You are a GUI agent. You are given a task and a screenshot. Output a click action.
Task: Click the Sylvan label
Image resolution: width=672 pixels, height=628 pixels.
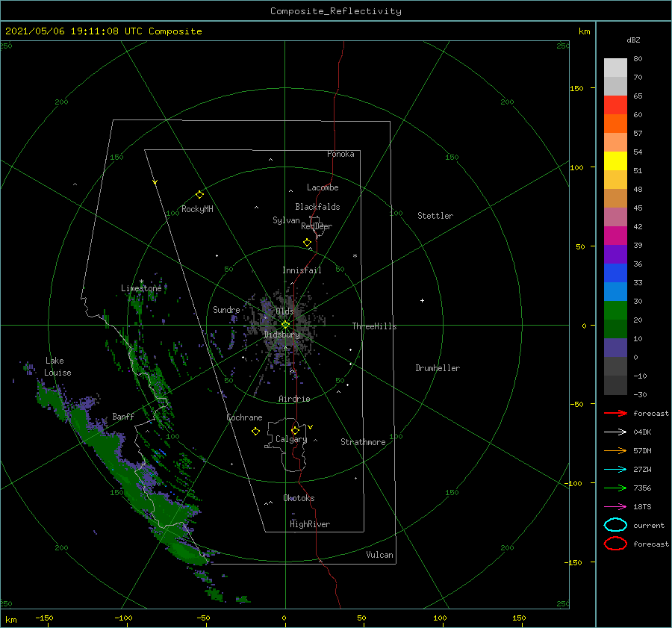286,220
